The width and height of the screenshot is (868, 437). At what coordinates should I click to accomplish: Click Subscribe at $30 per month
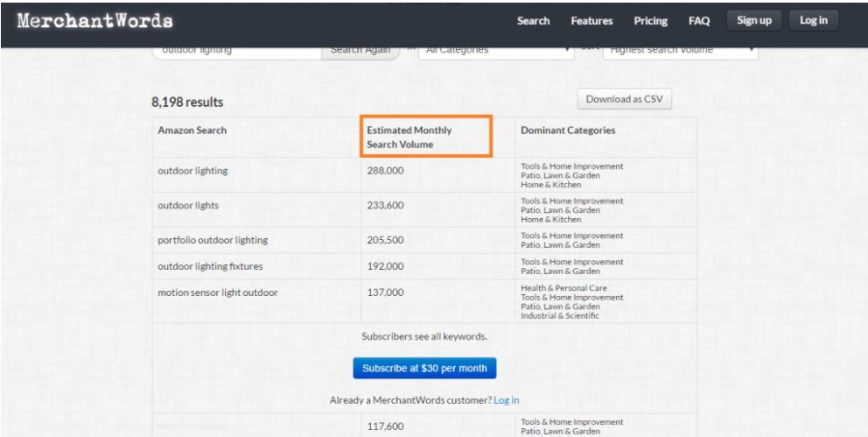coord(424,368)
